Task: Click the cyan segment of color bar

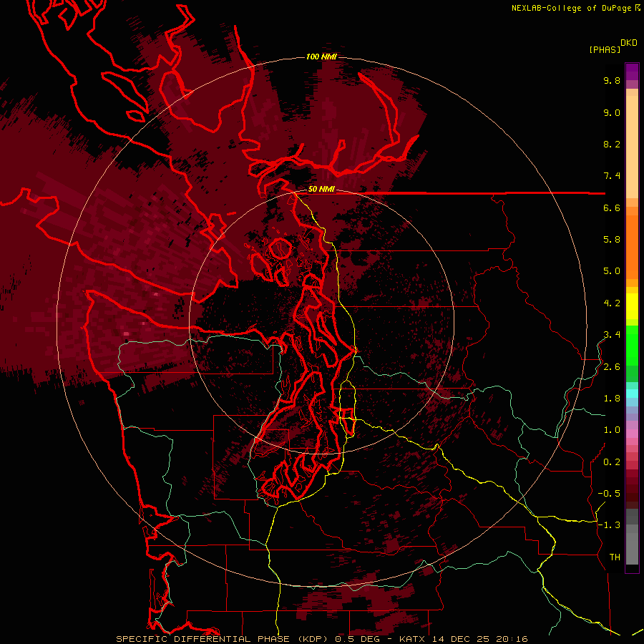Action: [x=632, y=394]
